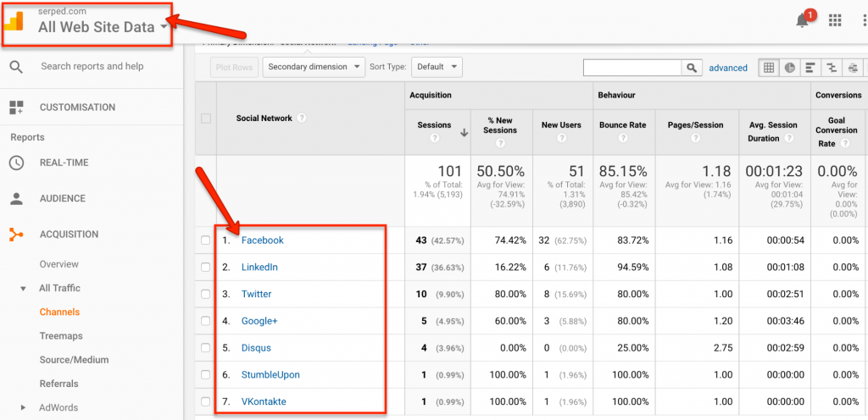
Task: Click the Audience person icon
Action: coord(17,199)
